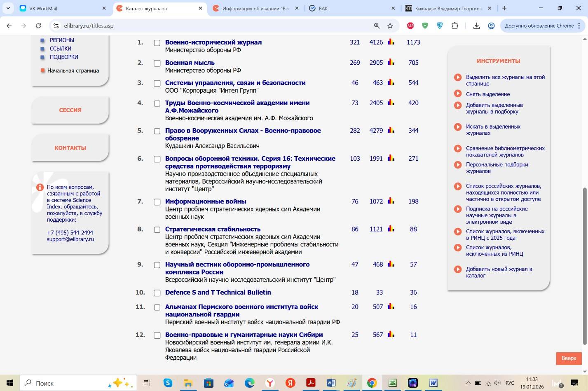
Task: Bookmark this page with star icon
Action: [390, 26]
